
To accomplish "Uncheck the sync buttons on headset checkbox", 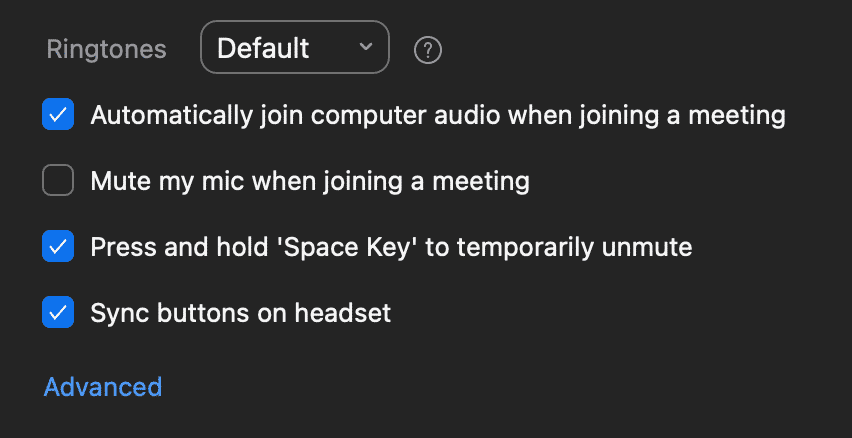I will [x=58, y=312].
